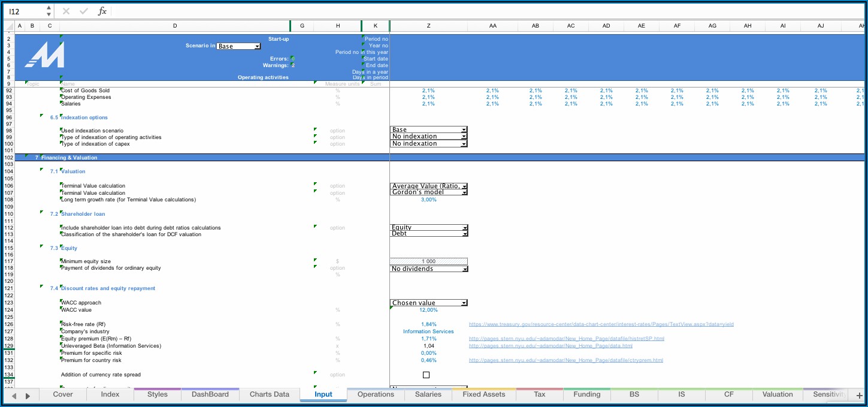Select the Minimum equity size input cell
This screenshot has width=868, height=407.
428,261
